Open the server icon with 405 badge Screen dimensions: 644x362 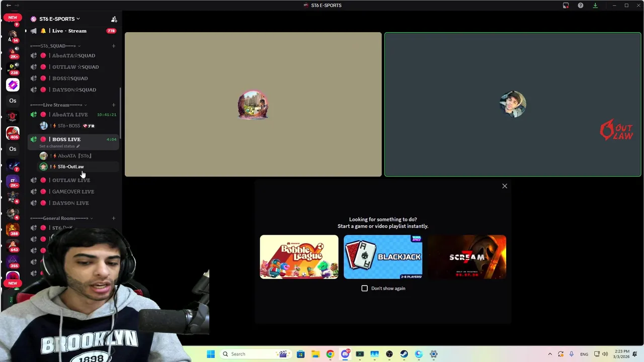pyautogui.click(x=13, y=133)
